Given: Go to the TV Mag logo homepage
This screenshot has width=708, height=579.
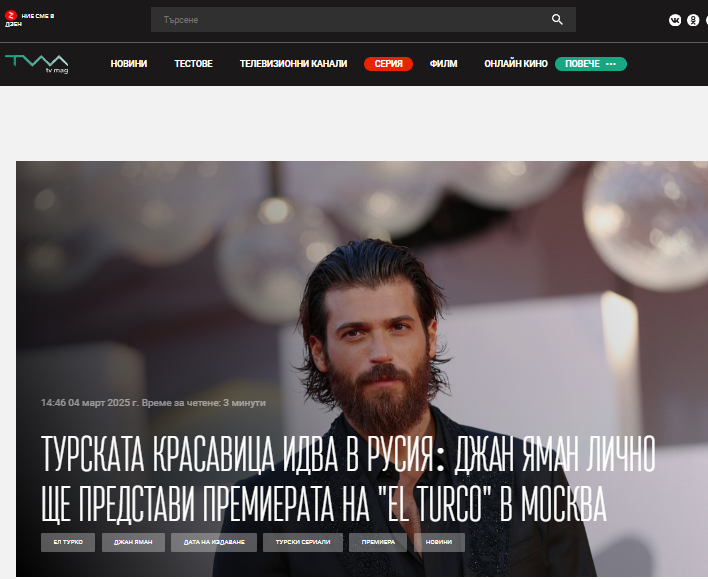Looking at the screenshot, I should tap(36, 64).
